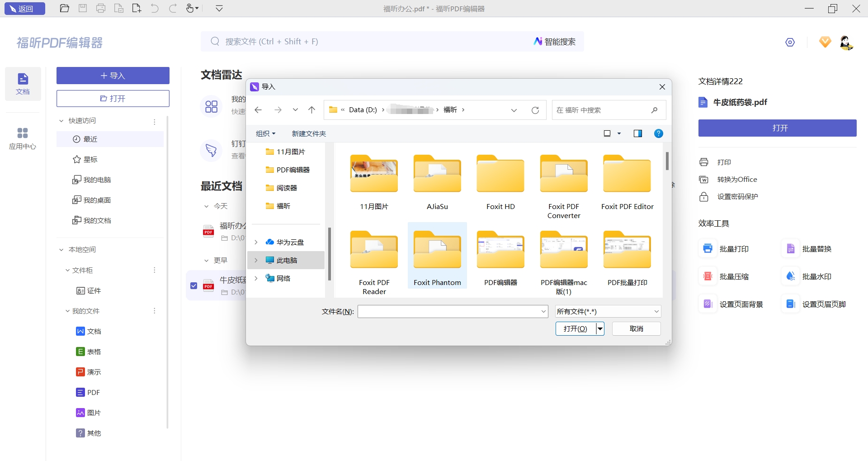Click the 取消 button

636,329
